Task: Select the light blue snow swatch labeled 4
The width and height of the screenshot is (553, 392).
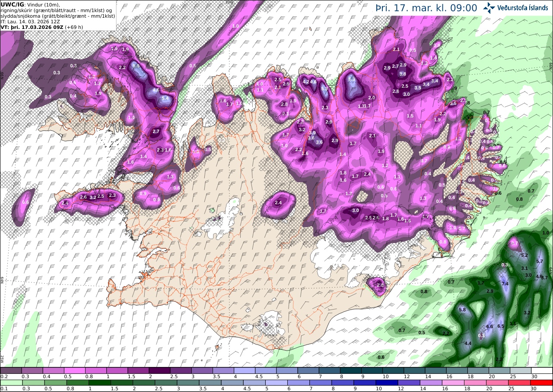Action: 245,370
